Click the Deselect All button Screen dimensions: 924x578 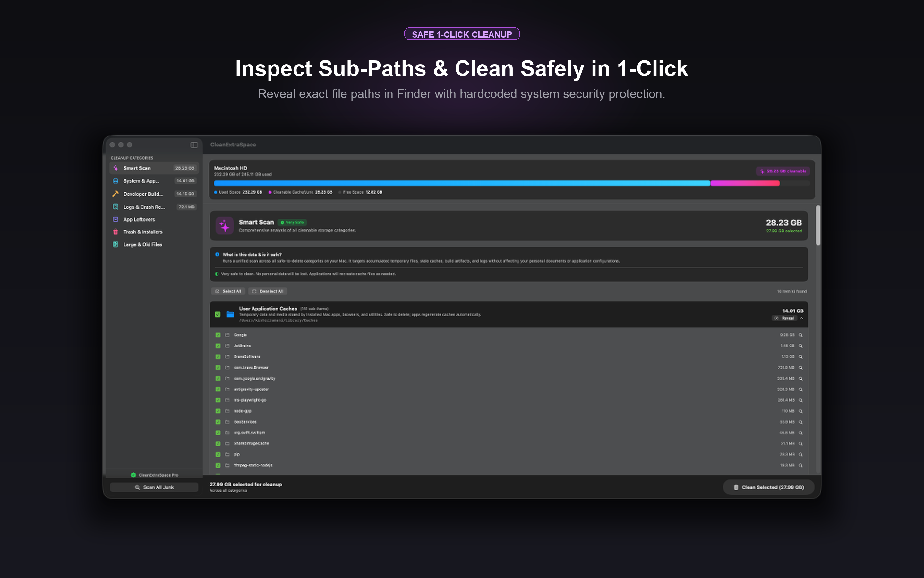[268, 291]
